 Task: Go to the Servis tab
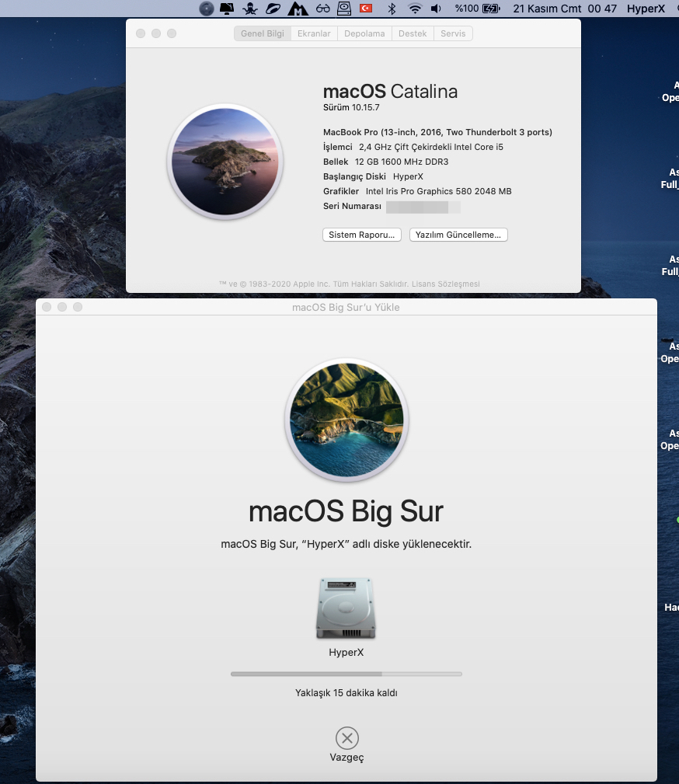coord(453,33)
